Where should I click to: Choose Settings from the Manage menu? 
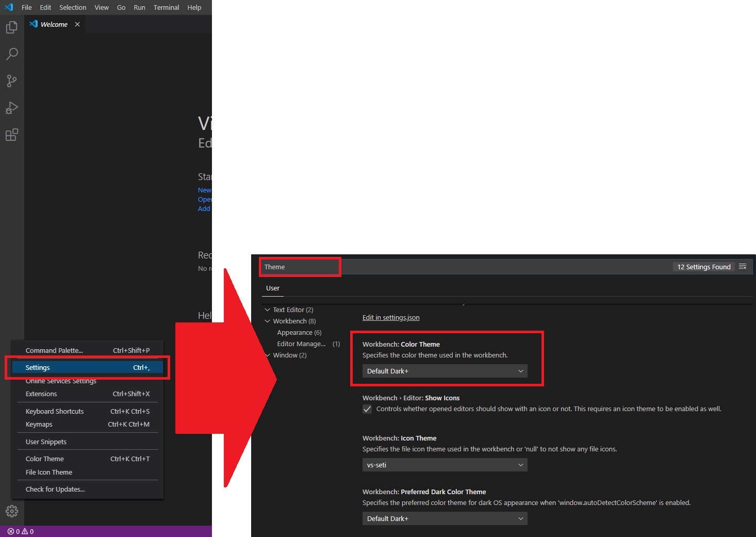click(x=88, y=368)
